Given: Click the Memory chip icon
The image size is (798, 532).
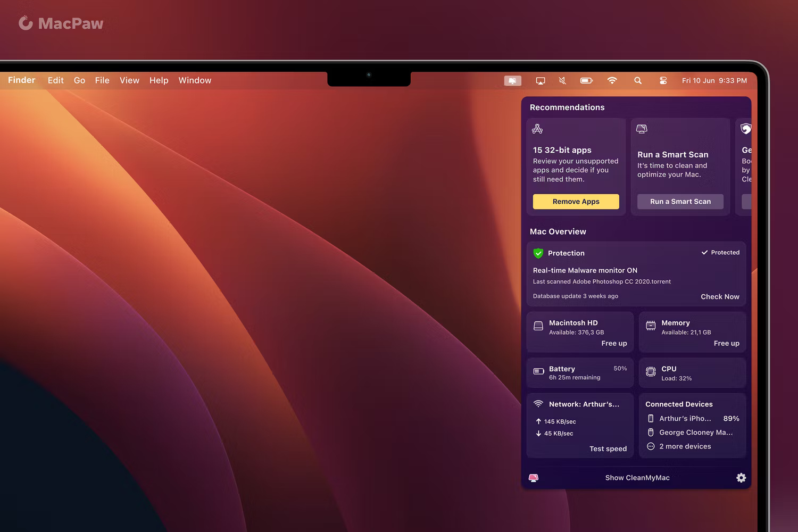Looking at the screenshot, I should click(x=650, y=324).
